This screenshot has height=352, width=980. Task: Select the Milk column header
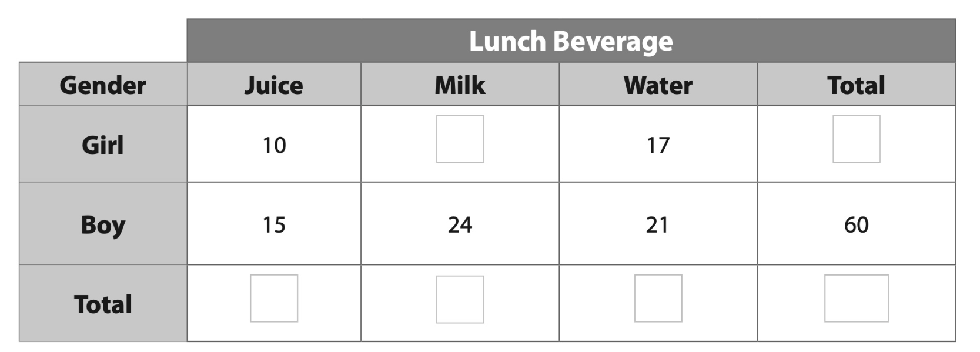pyautogui.click(x=460, y=85)
